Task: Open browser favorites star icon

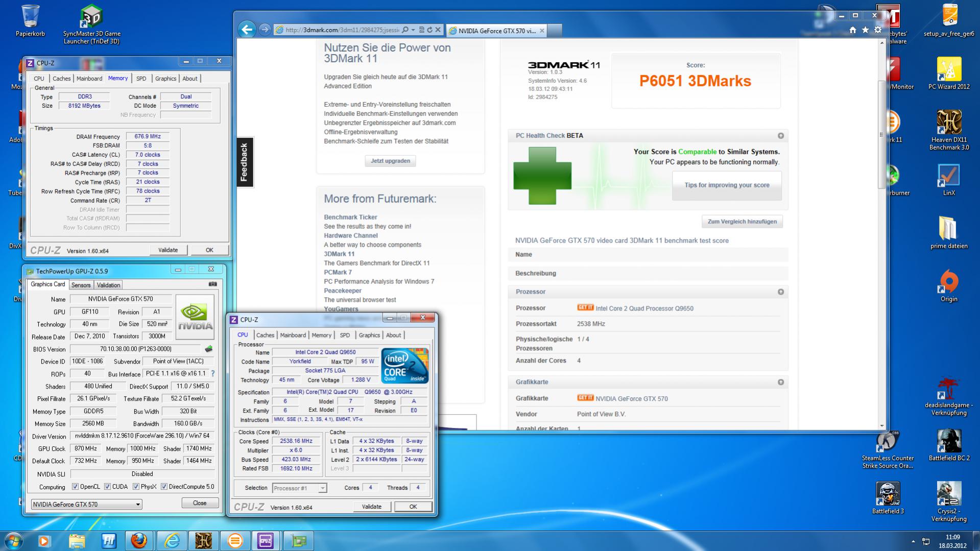Action: 865,30
